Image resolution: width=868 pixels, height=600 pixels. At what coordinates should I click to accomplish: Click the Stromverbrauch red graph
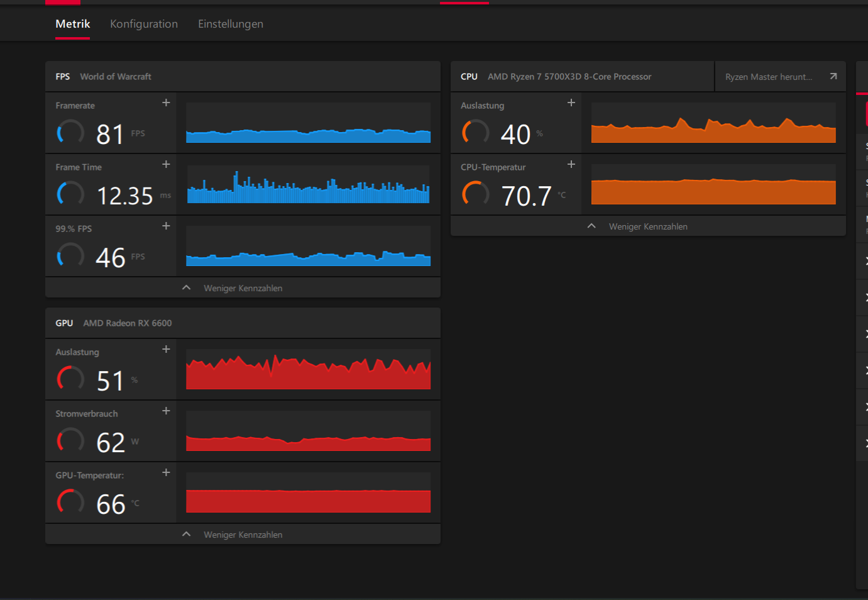[x=308, y=431]
